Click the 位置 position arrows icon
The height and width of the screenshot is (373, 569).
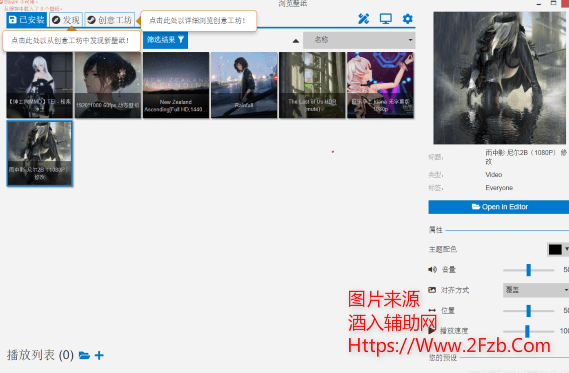point(432,310)
